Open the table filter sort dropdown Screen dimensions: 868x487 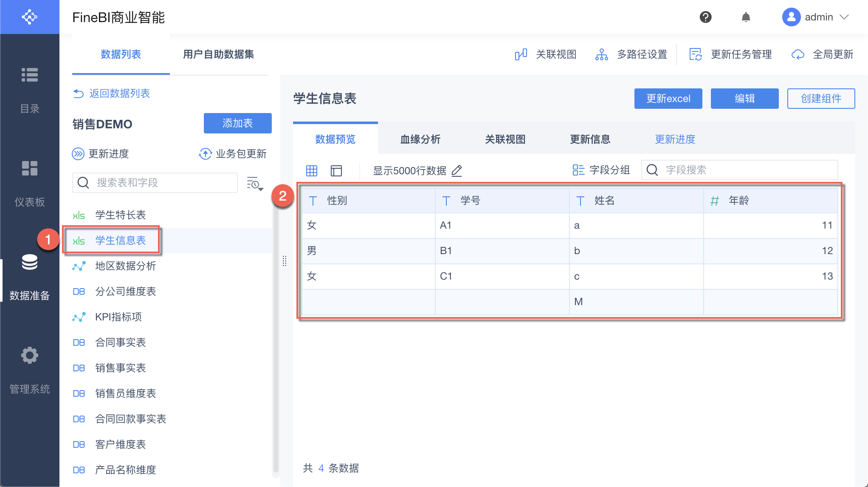255,184
